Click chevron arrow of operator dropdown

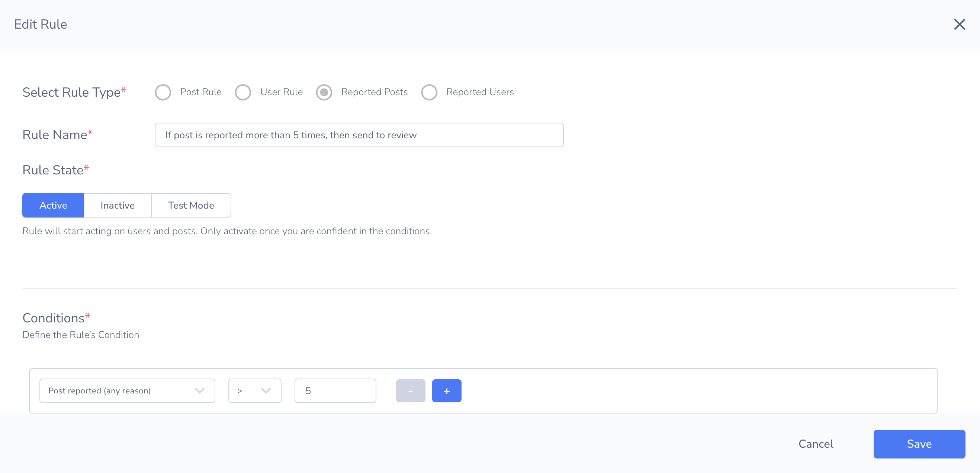(x=266, y=391)
